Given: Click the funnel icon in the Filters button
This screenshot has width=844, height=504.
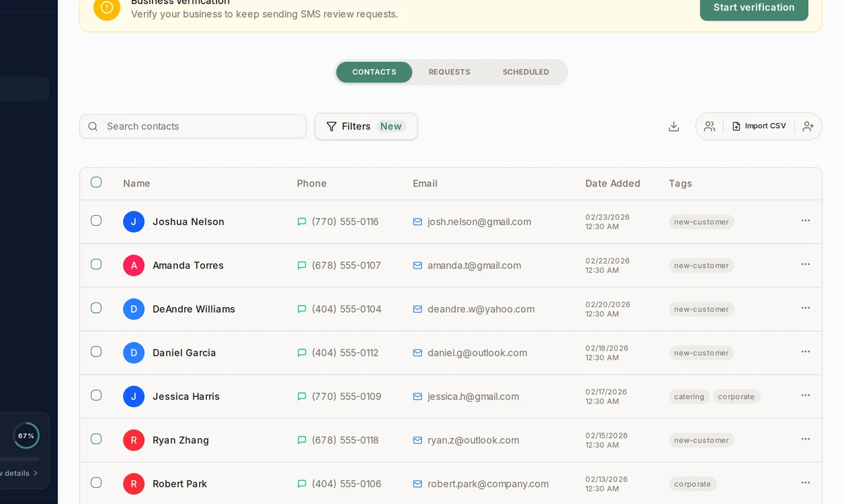Looking at the screenshot, I should [331, 126].
